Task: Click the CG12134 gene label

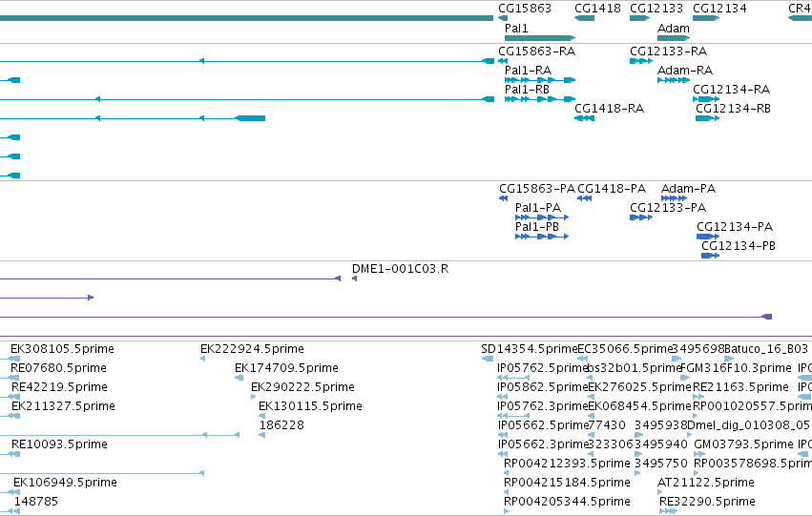Action: pos(719,9)
